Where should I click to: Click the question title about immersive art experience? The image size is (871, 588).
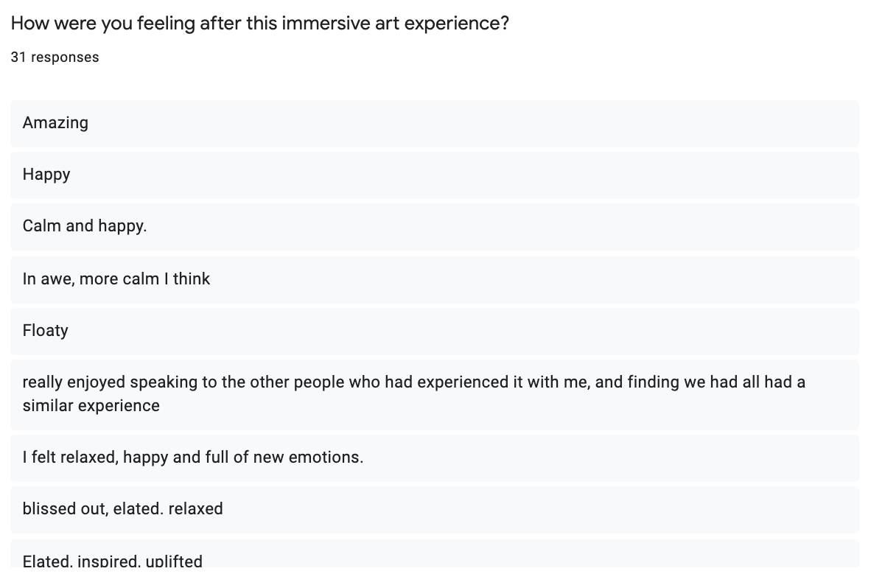point(259,23)
